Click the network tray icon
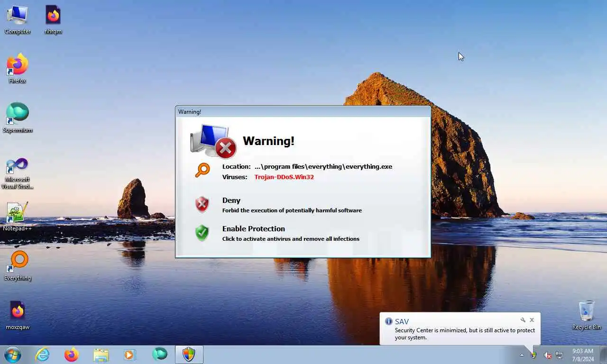Viewport: 607px width, 364px height. coord(559,355)
